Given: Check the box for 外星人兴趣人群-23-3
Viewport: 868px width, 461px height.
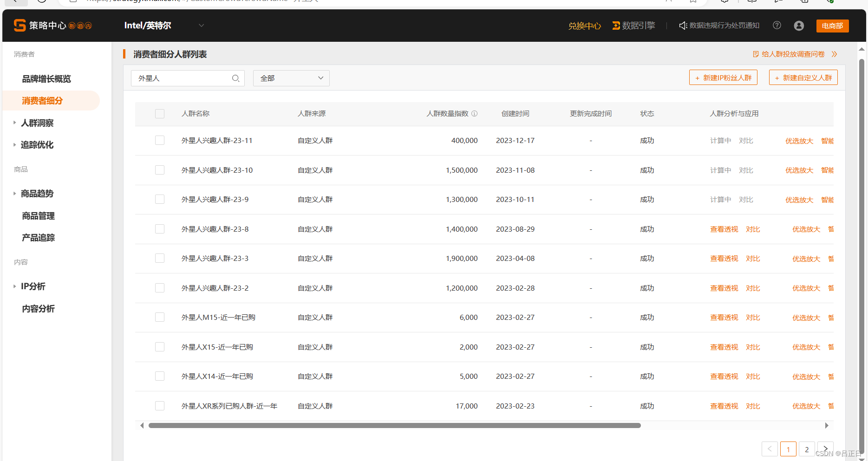Looking at the screenshot, I should [x=160, y=258].
